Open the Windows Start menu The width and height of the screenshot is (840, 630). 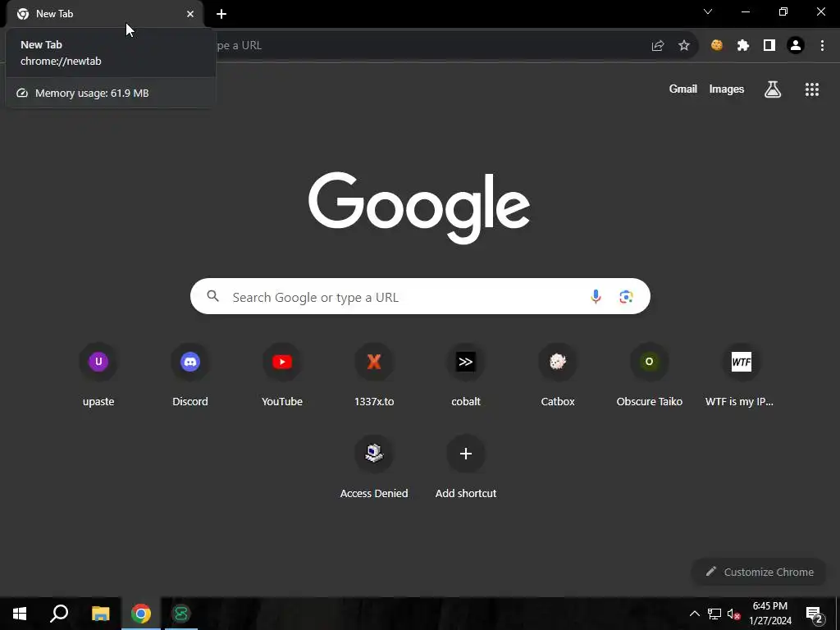(x=20, y=614)
